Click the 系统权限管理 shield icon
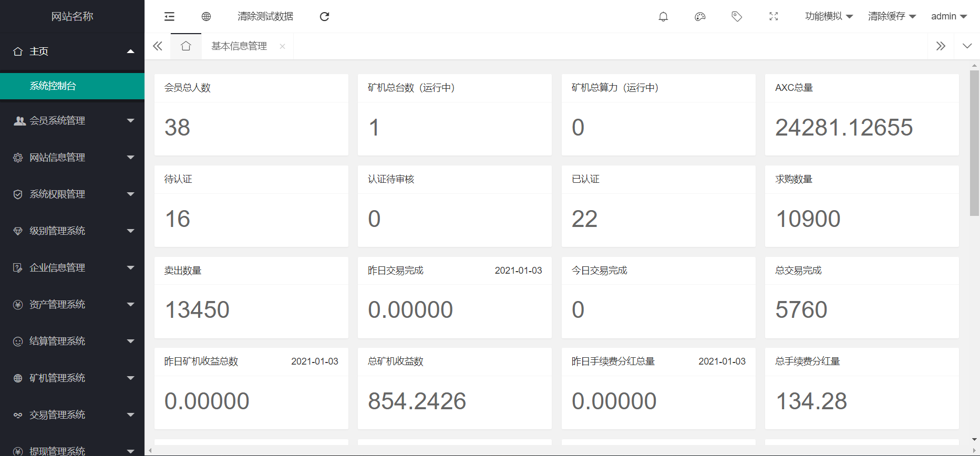The image size is (980, 456). pos(18,194)
